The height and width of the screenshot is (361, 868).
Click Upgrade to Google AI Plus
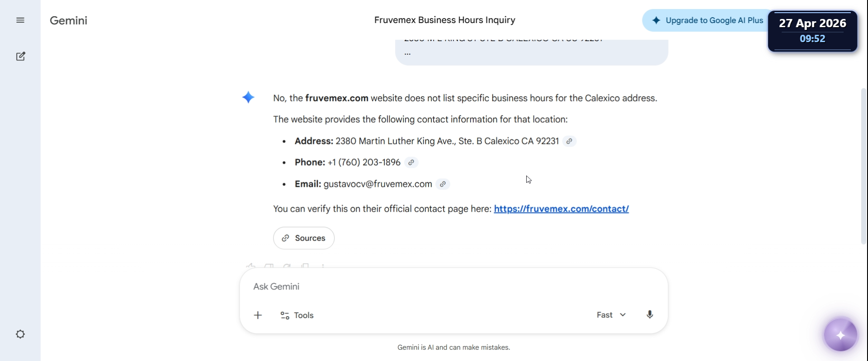[x=708, y=20]
